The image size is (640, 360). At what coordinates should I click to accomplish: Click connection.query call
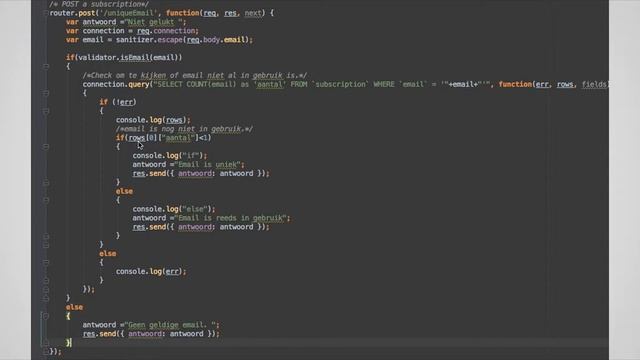coord(116,84)
